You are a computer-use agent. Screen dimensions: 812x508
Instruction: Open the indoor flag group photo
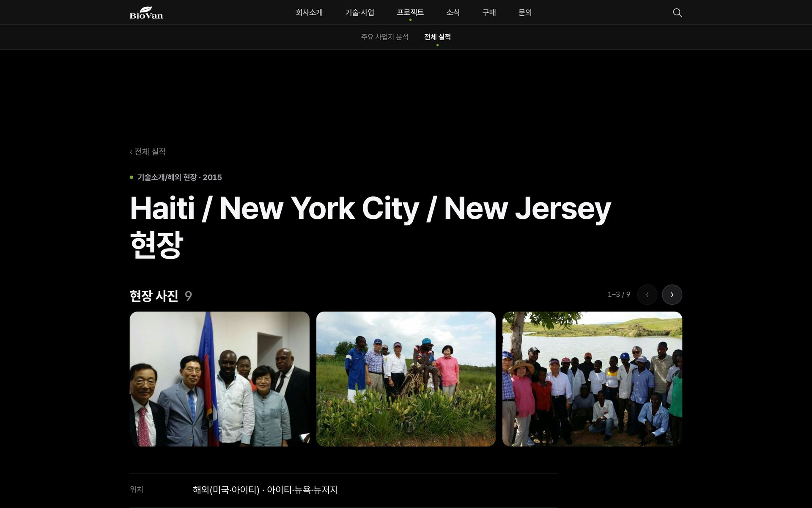click(x=219, y=379)
